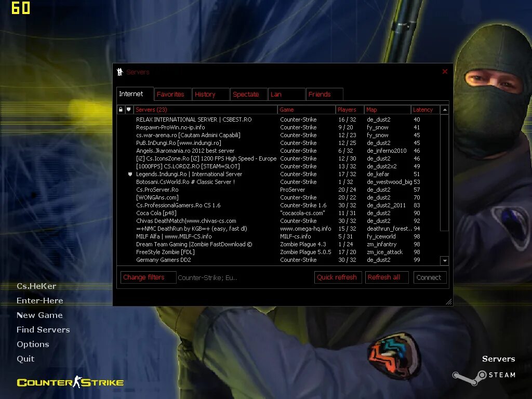Sort by Map column header
532x399 pixels.
pos(388,110)
